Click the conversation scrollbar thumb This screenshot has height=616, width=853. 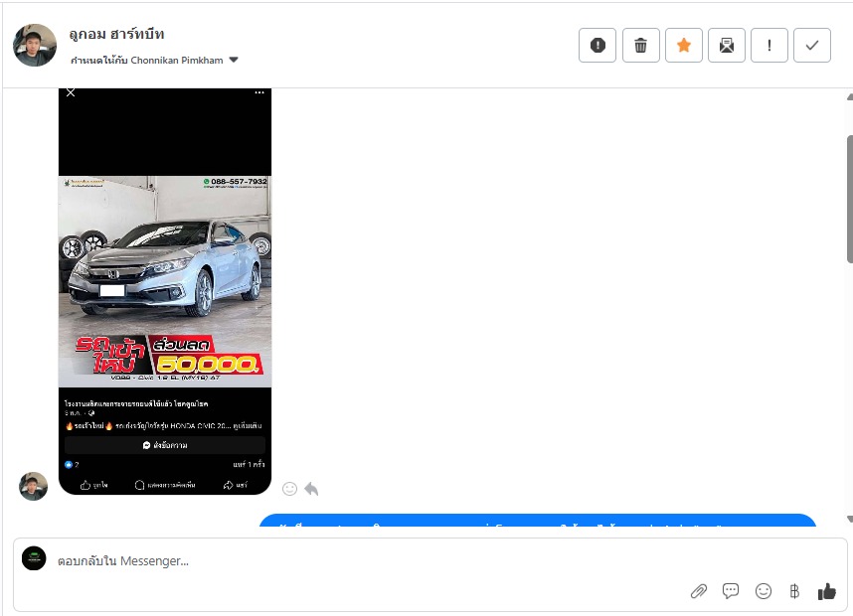point(848,199)
